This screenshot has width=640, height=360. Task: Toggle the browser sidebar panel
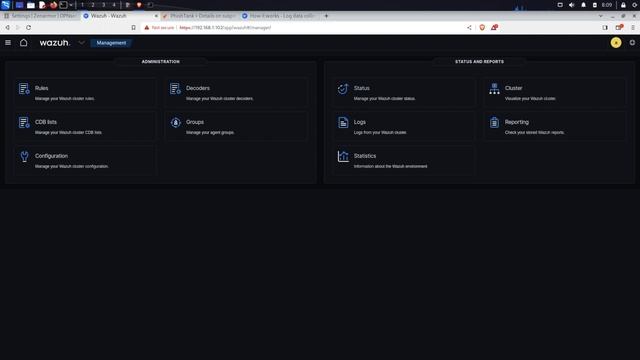click(605, 28)
